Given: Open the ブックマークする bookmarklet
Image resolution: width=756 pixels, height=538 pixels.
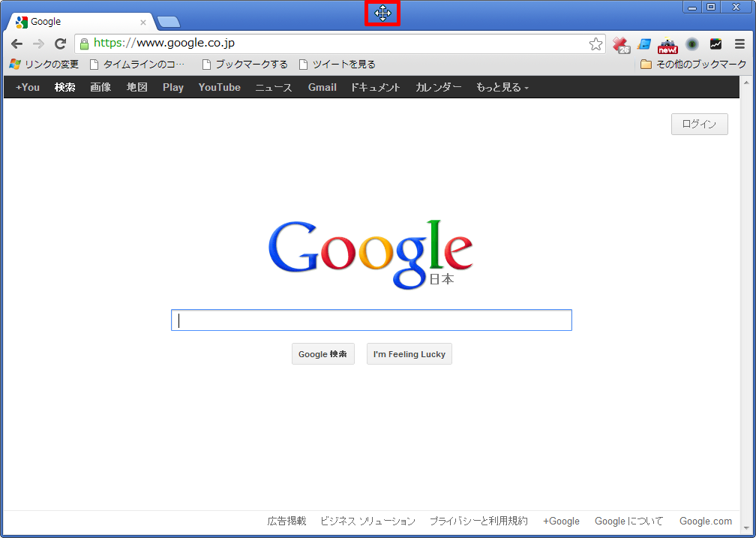Looking at the screenshot, I should pos(244,65).
